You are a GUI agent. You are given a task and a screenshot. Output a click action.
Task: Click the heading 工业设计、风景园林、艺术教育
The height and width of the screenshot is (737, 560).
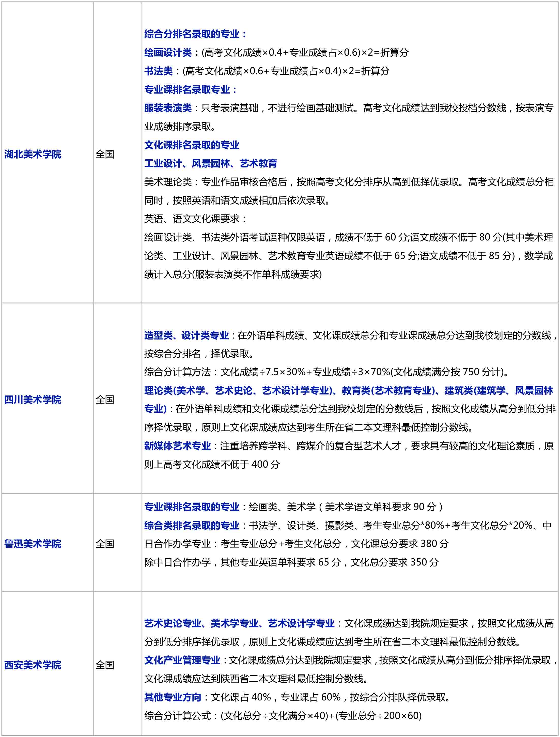click(x=211, y=163)
